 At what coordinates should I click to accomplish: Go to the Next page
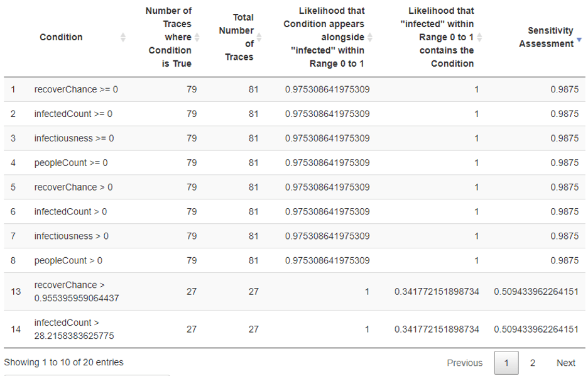(x=565, y=363)
